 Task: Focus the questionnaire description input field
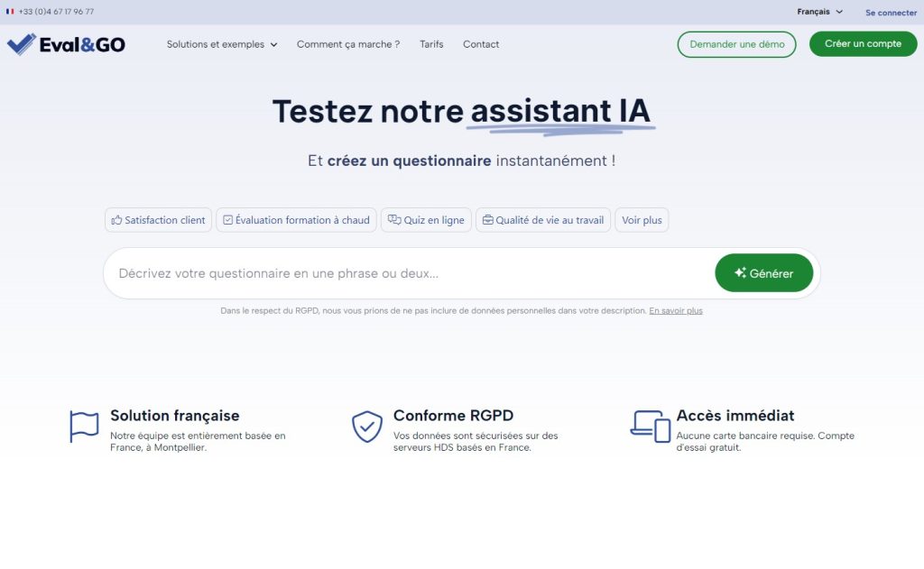(x=406, y=273)
